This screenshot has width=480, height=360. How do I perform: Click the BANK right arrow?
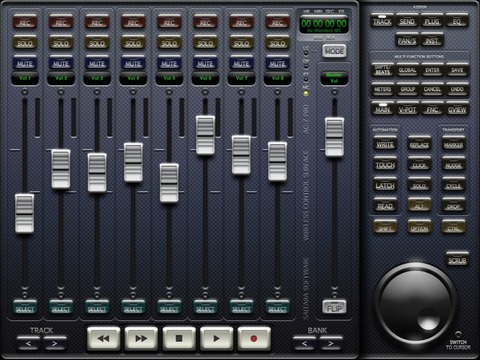331,343
